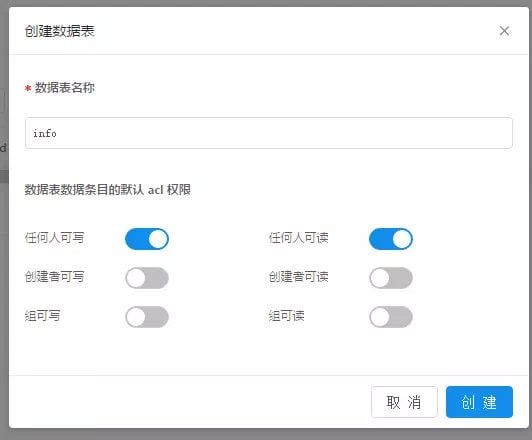Image resolution: width=532 pixels, height=440 pixels.
Task: Enable the 创建者可读 toggle switch
Action: (391, 278)
